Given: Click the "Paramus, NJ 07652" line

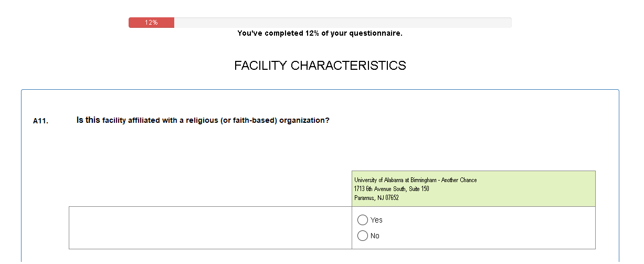Looking at the screenshot, I should pyautogui.click(x=376, y=198).
